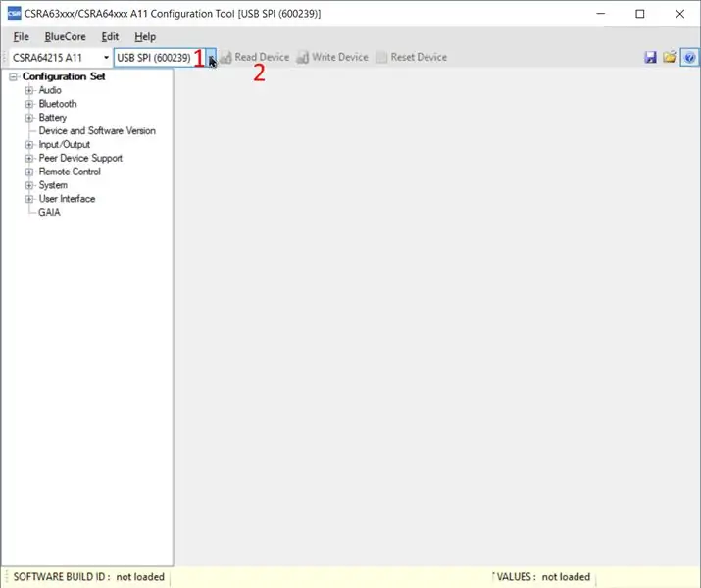Click the Reset Device icon
The image size is (701, 588).
coord(381,57)
